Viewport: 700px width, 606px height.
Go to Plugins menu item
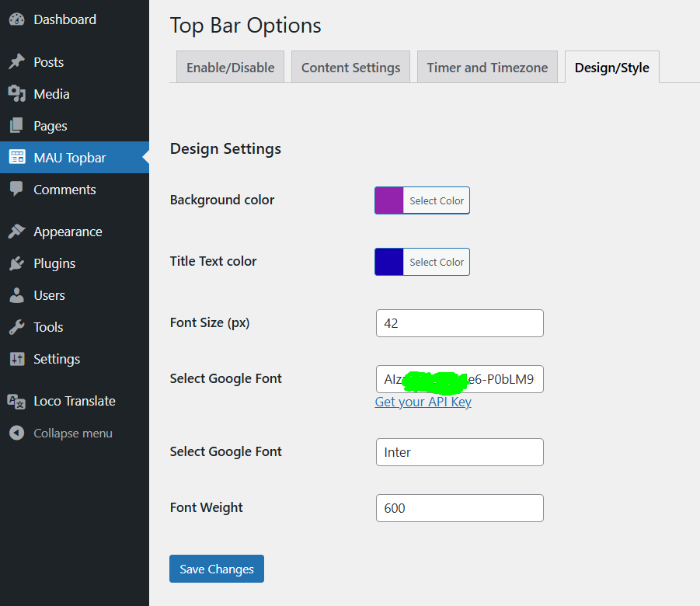click(x=75, y=263)
